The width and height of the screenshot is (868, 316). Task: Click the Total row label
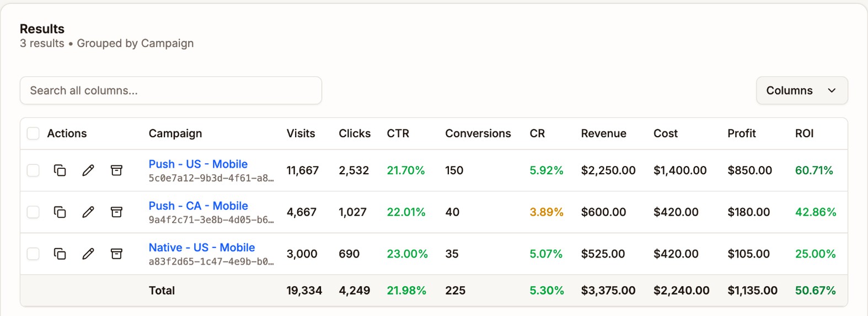click(x=162, y=291)
